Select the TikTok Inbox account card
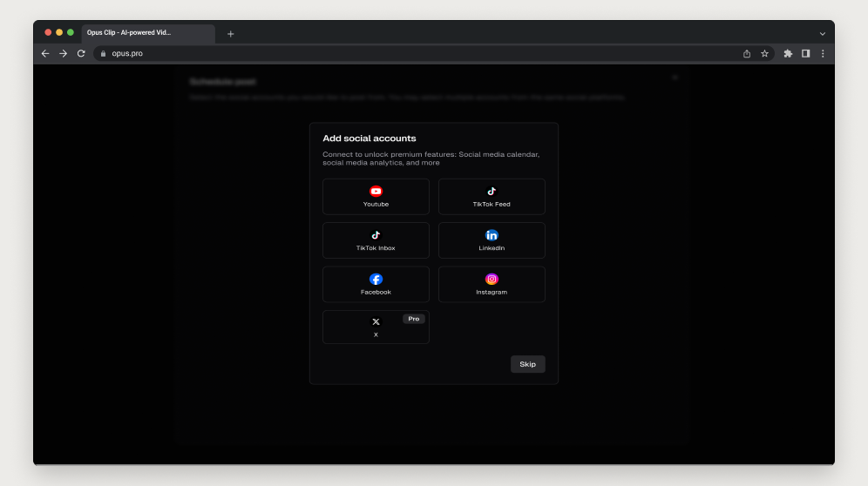Screen dimensions: 868x486 pos(376,240)
